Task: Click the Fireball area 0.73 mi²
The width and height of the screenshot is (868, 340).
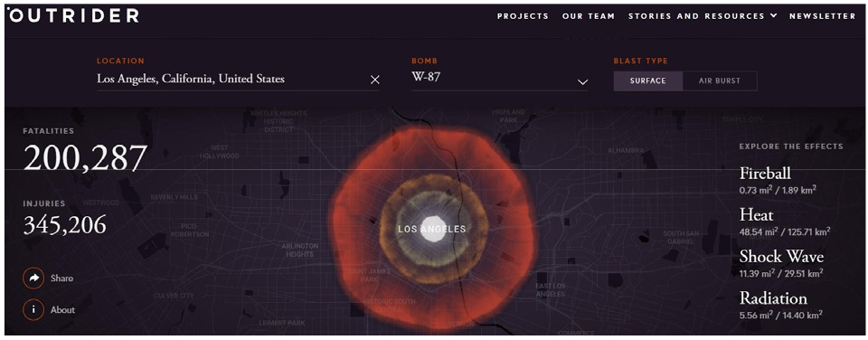Action: pyautogui.click(x=755, y=190)
